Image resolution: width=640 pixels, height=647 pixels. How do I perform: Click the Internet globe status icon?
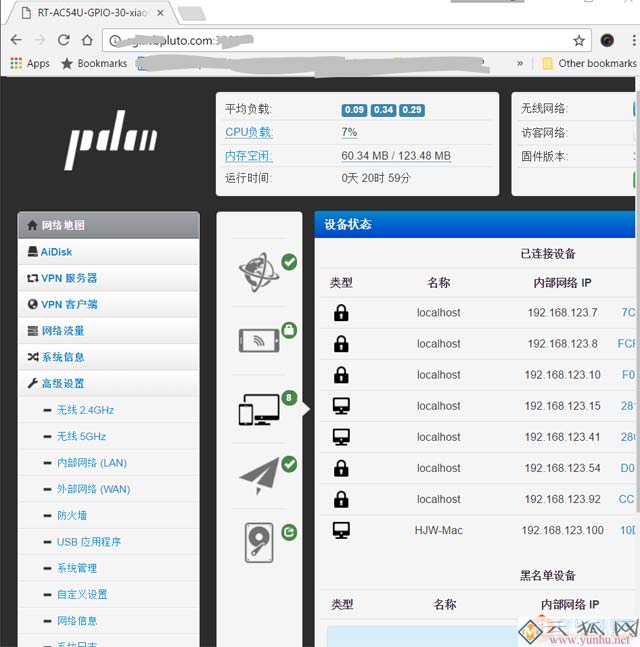click(259, 272)
